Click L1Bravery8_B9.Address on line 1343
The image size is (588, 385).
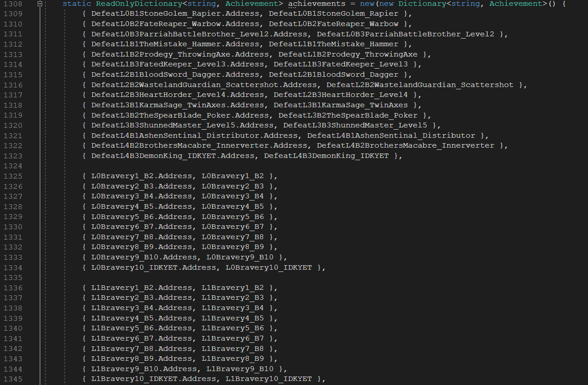(142, 359)
